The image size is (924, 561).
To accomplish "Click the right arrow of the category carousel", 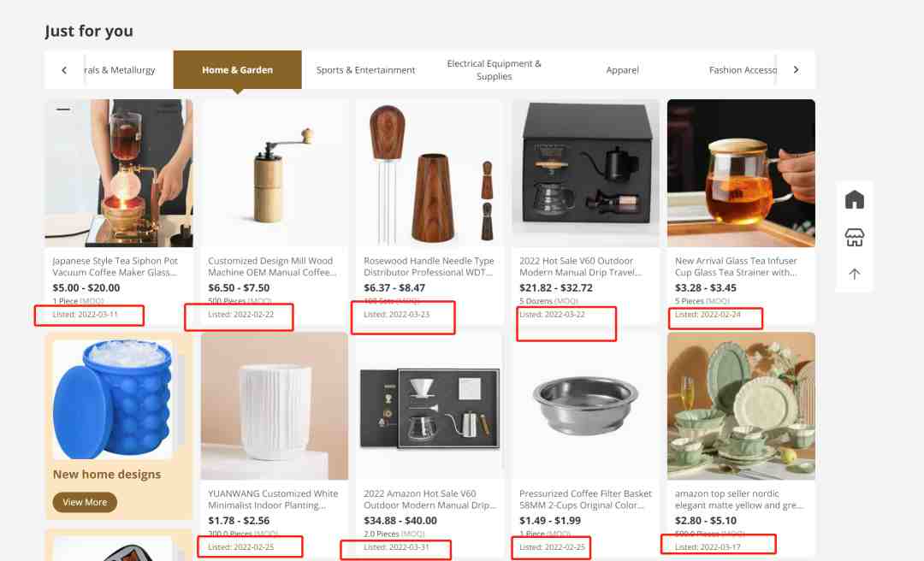I will (797, 69).
